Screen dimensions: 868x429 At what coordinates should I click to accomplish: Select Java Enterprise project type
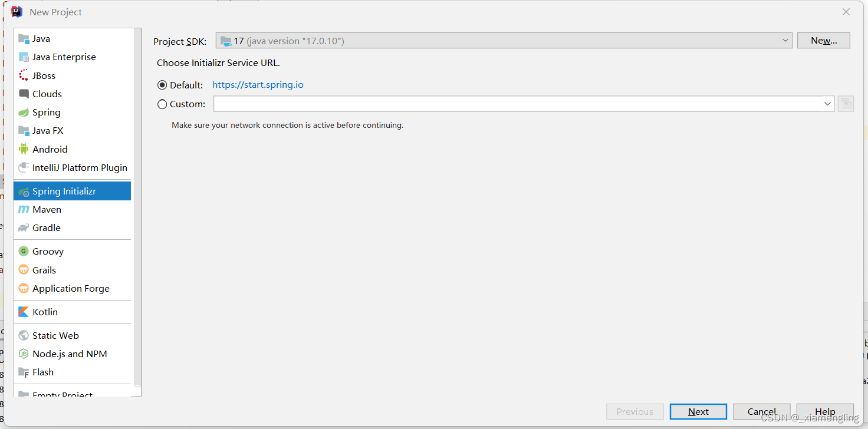(72, 57)
